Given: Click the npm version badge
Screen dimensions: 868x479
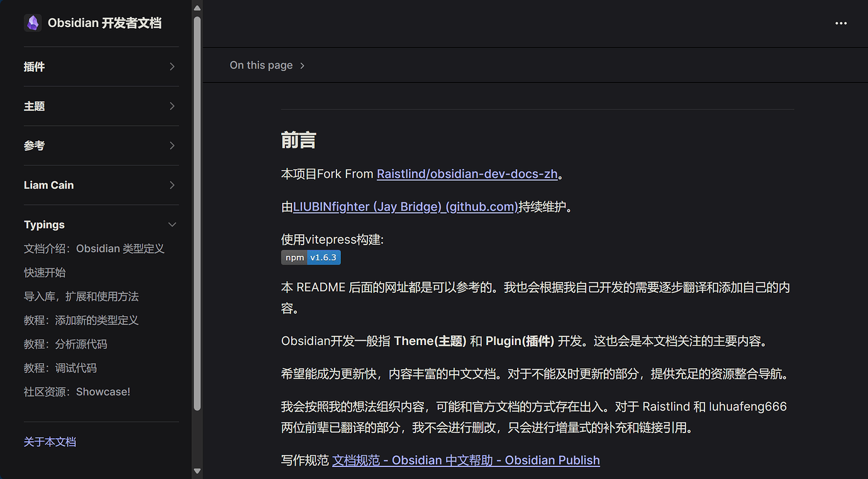Looking at the screenshot, I should pos(311,257).
